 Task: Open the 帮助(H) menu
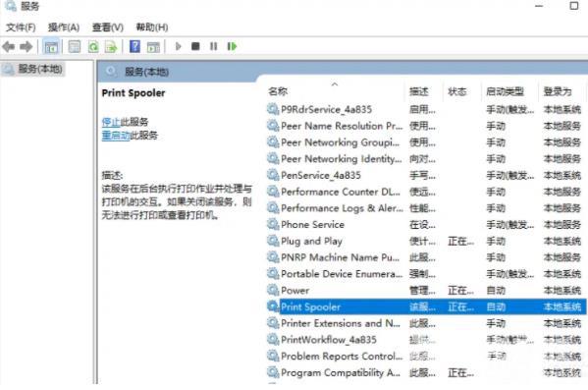pos(151,28)
